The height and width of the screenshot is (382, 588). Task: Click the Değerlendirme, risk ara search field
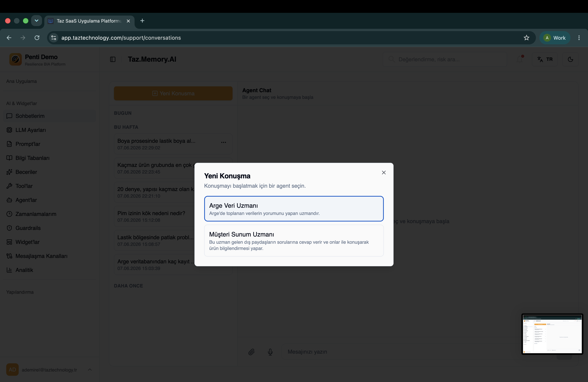pyautogui.click(x=445, y=59)
